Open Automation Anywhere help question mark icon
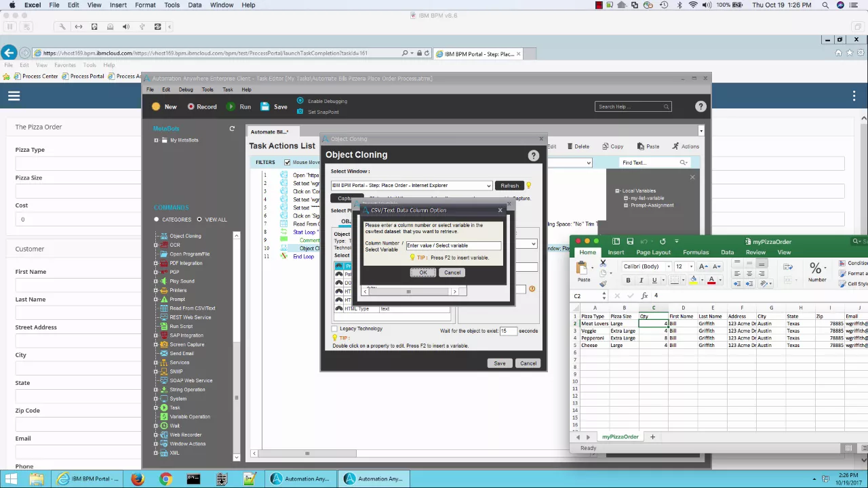Viewport: 868px width, 488px height. [x=701, y=106]
